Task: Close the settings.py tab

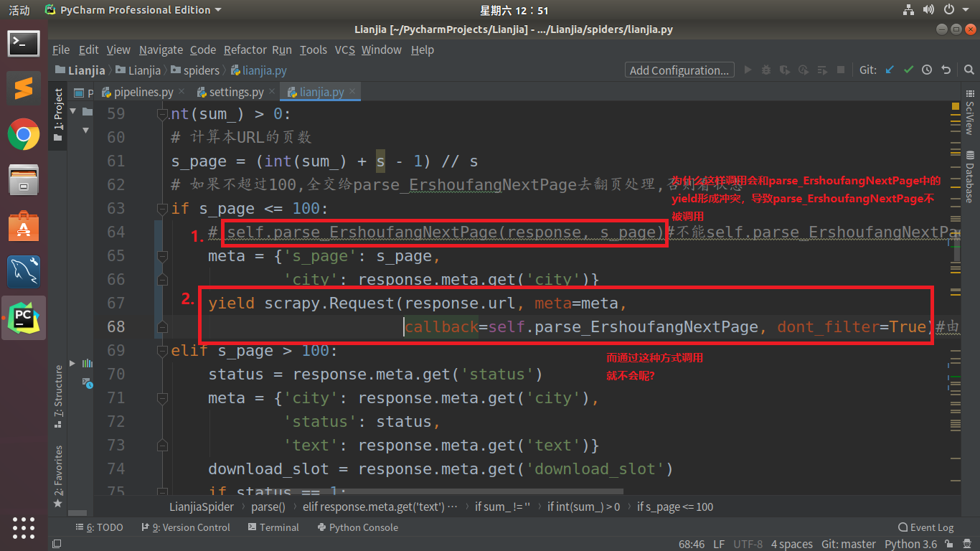Action: pyautogui.click(x=272, y=92)
